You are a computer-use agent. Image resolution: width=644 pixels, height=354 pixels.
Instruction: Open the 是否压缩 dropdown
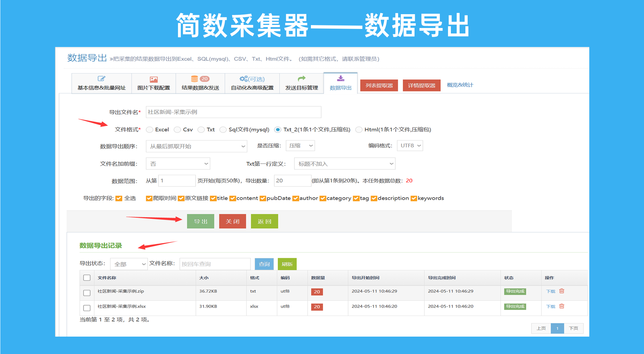click(x=300, y=146)
